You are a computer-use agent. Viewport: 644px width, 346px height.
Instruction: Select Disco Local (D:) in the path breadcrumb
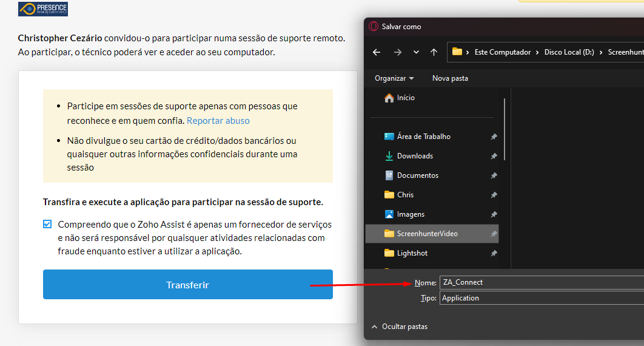[x=569, y=52]
